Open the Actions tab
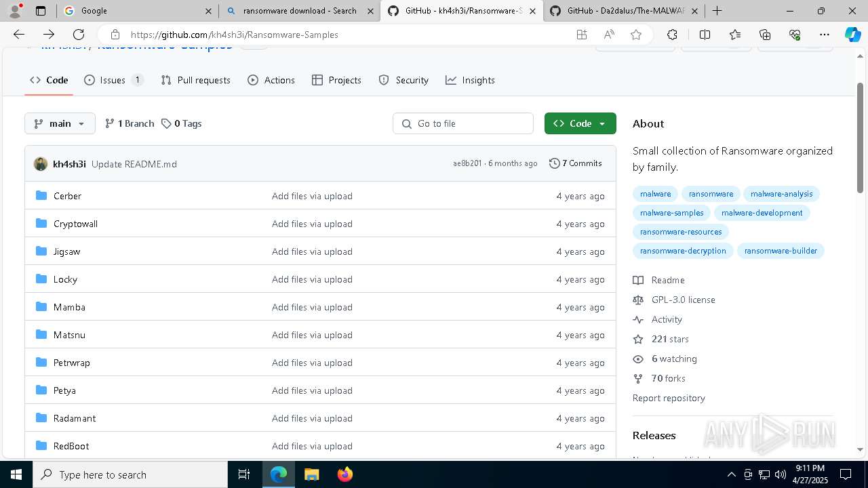868x488 pixels. 271,80
